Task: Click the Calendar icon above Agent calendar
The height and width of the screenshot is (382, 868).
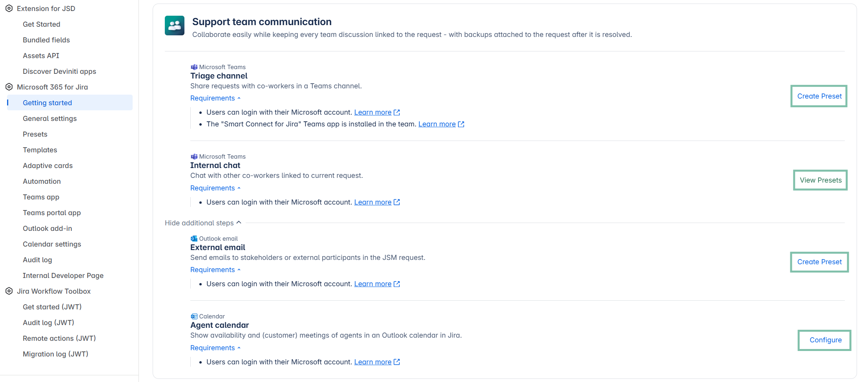Action: (194, 316)
